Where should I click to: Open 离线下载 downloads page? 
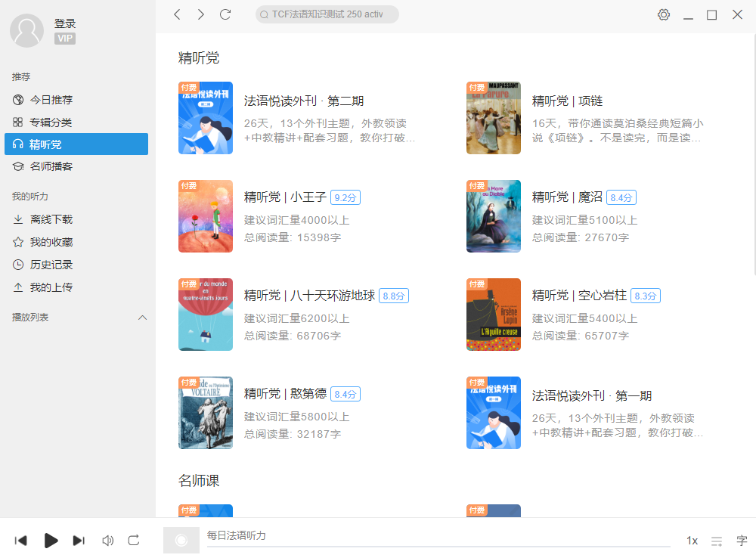click(x=51, y=219)
